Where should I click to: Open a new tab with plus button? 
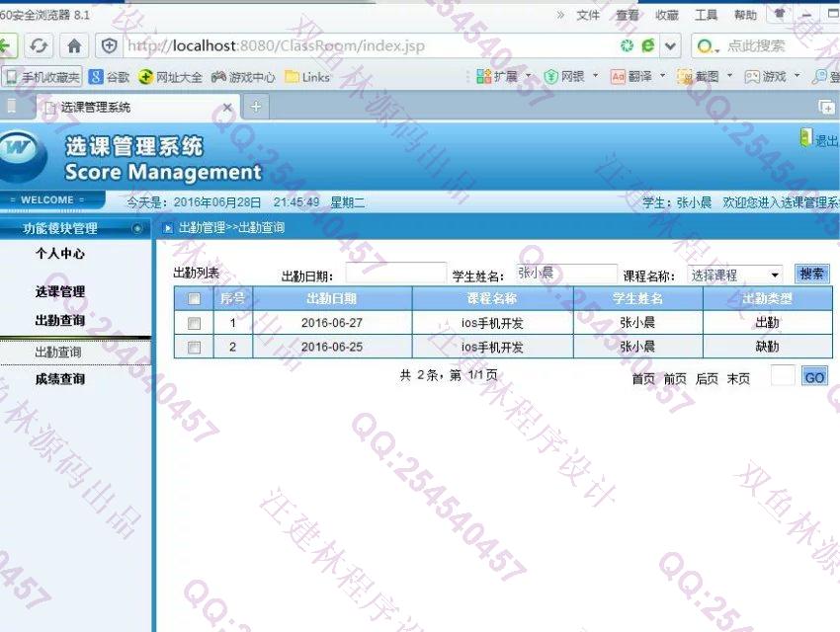point(256,107)
